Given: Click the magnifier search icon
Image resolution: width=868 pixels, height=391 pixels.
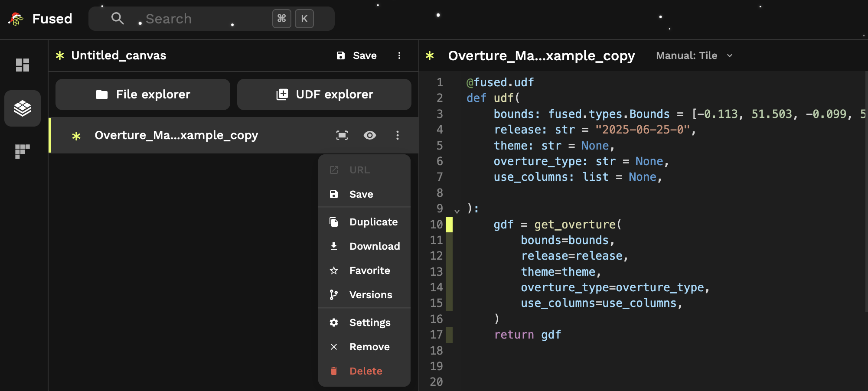Looking at the screenshot, I should click(x=117, y=19).
